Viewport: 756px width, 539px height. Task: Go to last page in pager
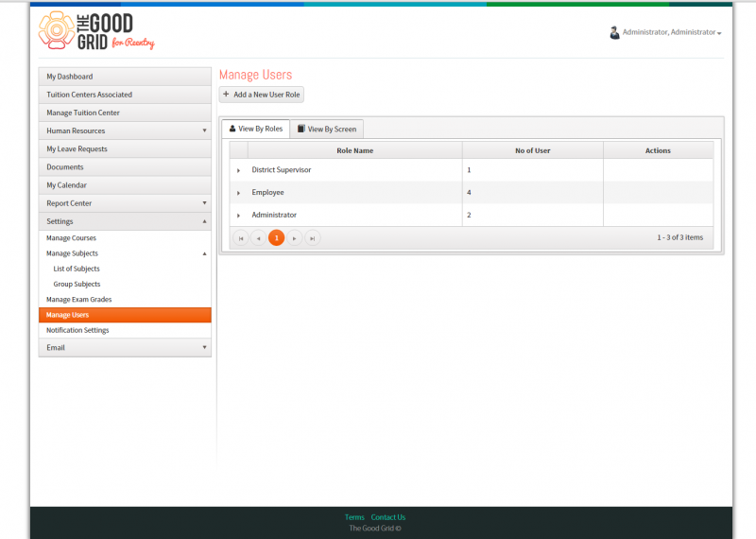[x=313, y=238]
